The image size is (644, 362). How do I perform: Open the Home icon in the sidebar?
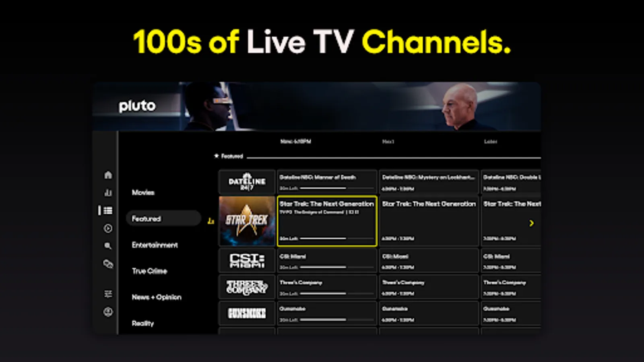click(x=108, y=175)
